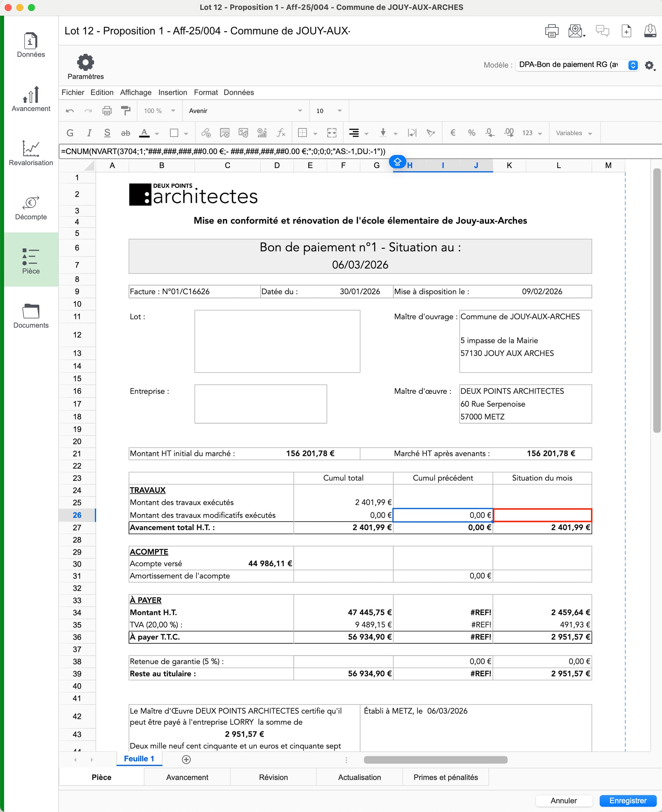Click the paint format roller icon
Viewport: 662px width, 812px height.
(x=126, y=111)
